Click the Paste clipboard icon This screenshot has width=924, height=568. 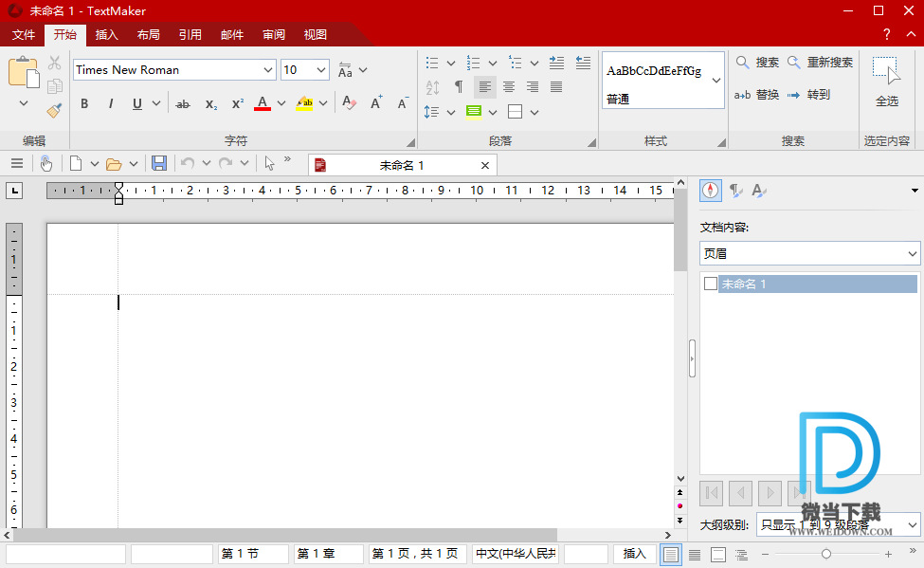click(24, 73)
